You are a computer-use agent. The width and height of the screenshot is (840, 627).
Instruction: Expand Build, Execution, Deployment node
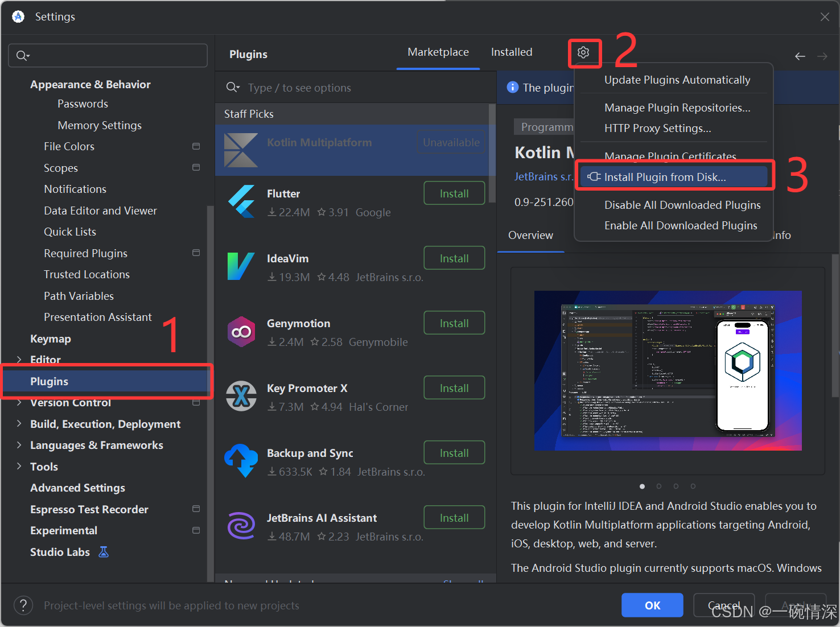point(19,423)
